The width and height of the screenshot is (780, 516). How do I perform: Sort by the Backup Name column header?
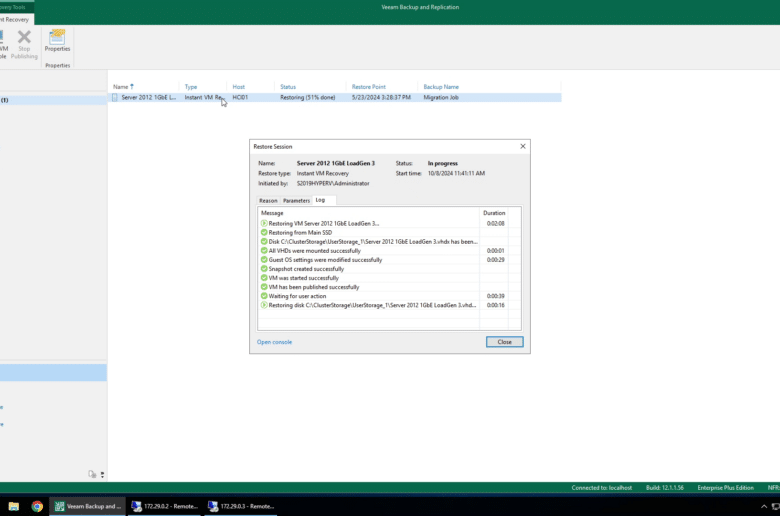click(489, 87)
